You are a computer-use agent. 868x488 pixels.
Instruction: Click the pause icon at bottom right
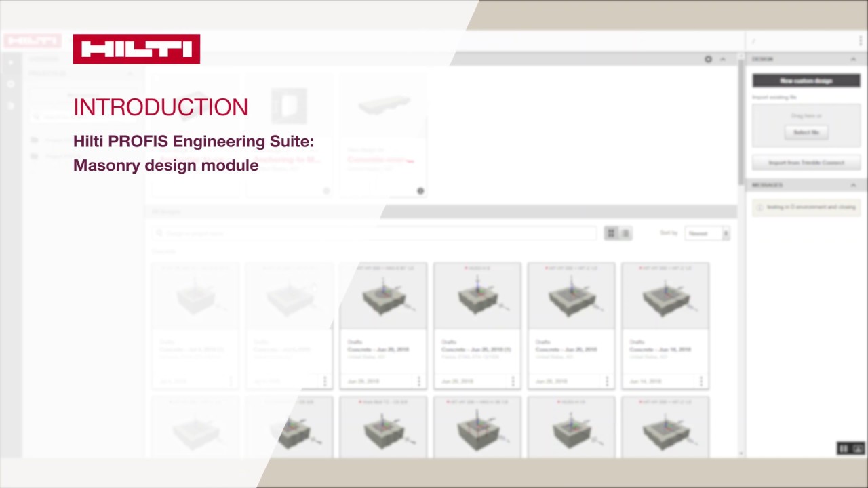pyautogui.click(x=844, y=449)
